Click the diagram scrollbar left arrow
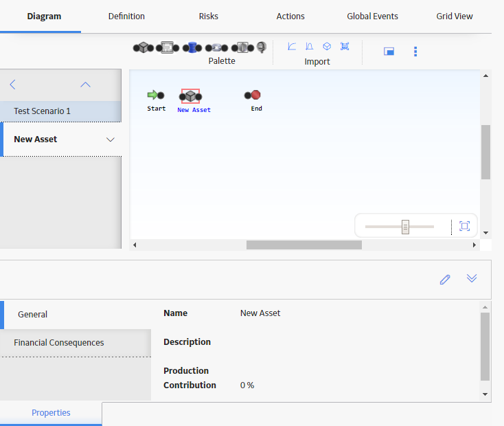 pyautogui.click(x=135, y=245)
